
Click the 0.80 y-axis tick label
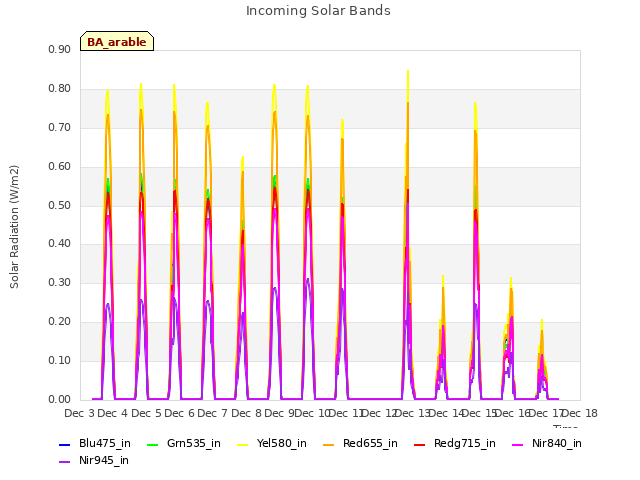60,89
